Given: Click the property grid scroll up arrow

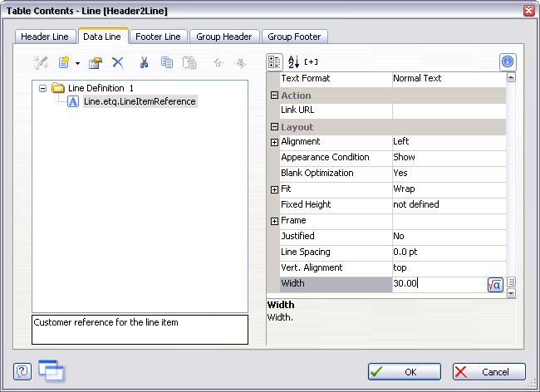Looking at the screenshot, I should pos(511,78).
